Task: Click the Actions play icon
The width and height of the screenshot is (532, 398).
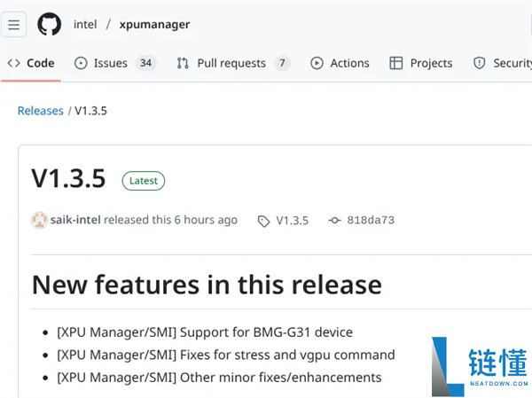Action: (317, 63)
